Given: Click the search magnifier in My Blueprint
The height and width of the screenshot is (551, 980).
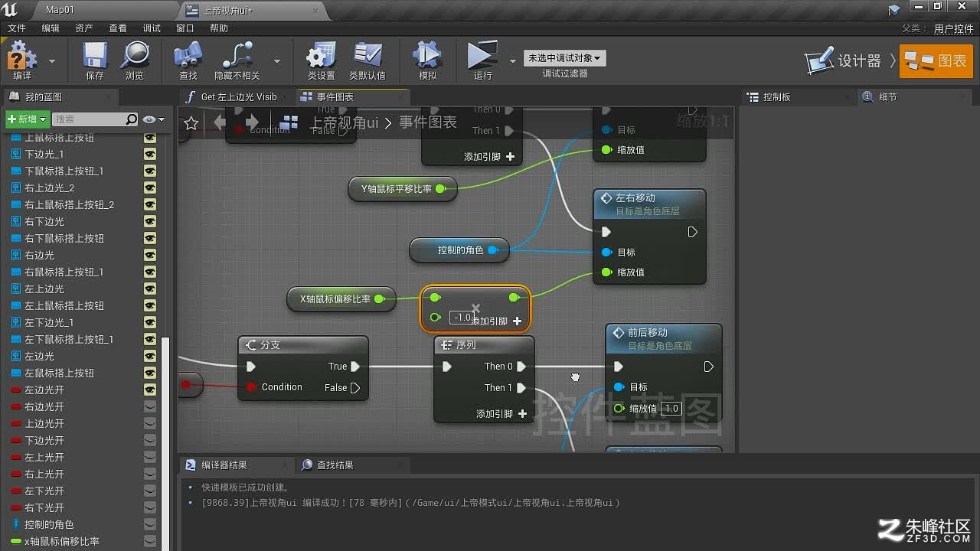Looking at the screenshot, I should tap(131, 119).
